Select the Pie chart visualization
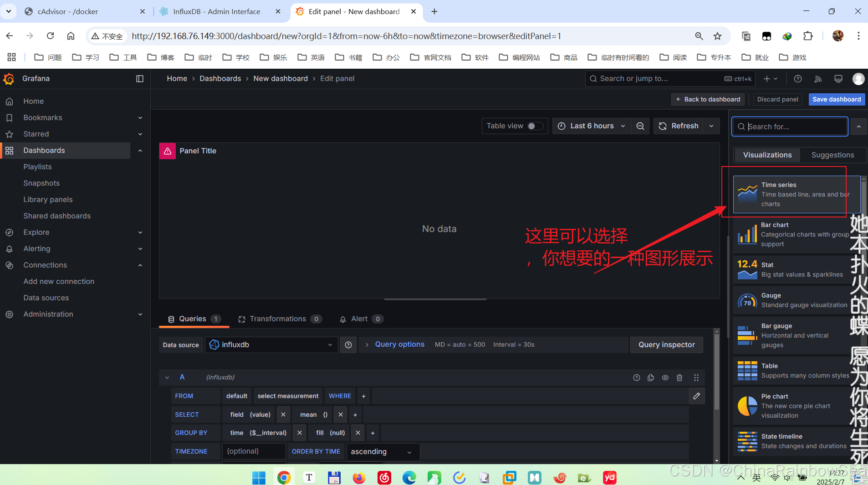Image resolution: width=868 pixels, height=485 pixels. click(x=791, y=406)
